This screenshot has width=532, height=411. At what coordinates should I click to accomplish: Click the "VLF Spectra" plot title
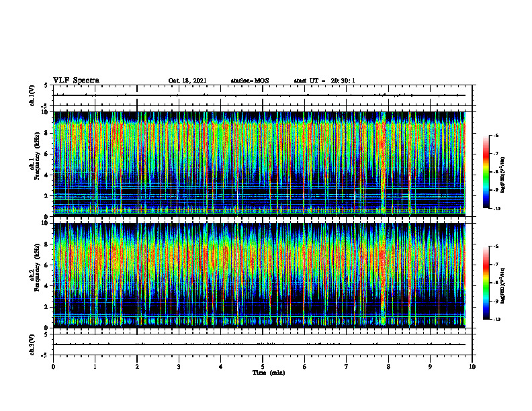point(76,81)
